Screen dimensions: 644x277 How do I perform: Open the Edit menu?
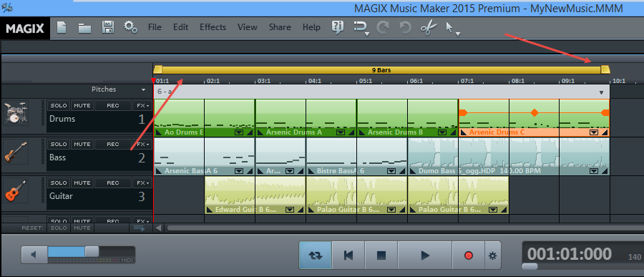coord(180,27)
